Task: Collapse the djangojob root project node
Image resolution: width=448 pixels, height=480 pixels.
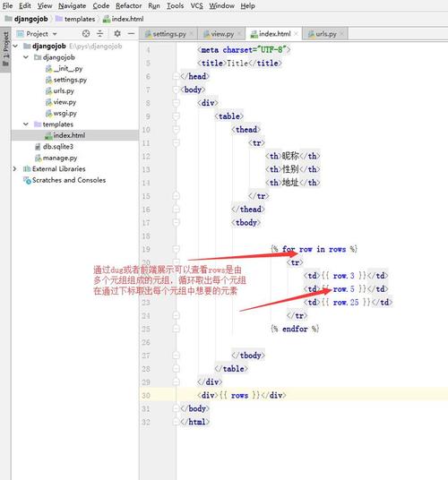Action: click(x=15, y=47)
